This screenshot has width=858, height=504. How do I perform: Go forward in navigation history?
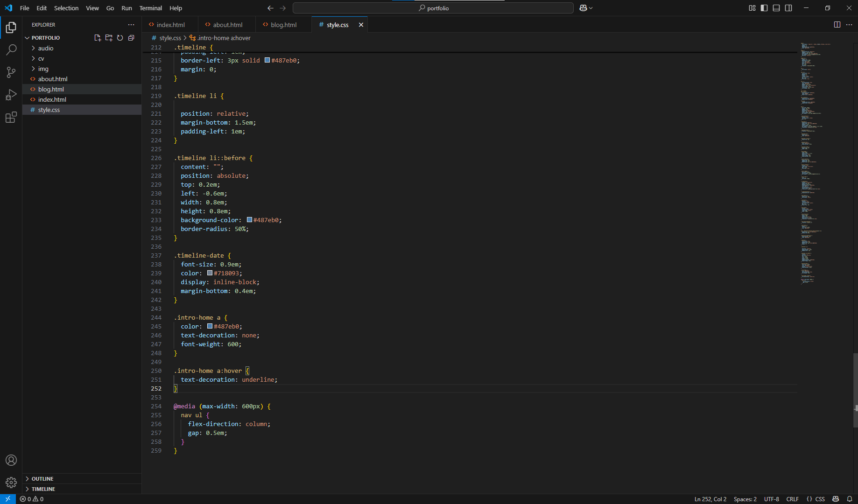click(282, 8)
